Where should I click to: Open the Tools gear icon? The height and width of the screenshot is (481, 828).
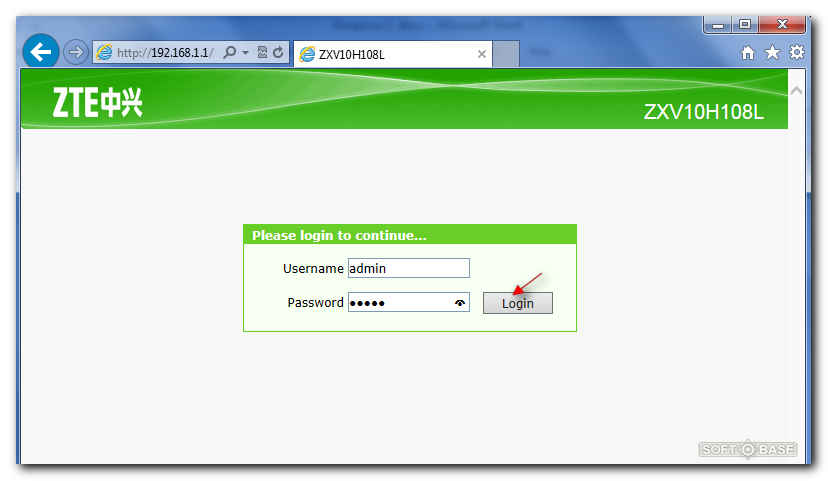796,52
